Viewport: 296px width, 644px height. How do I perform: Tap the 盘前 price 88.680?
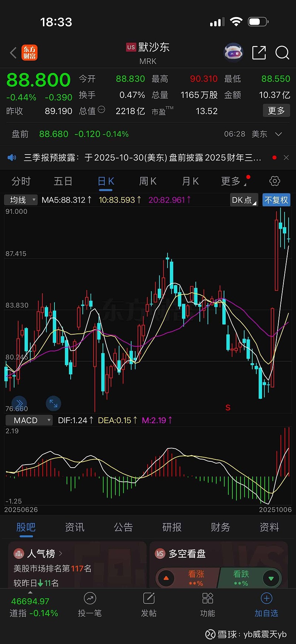pos(54,134)
